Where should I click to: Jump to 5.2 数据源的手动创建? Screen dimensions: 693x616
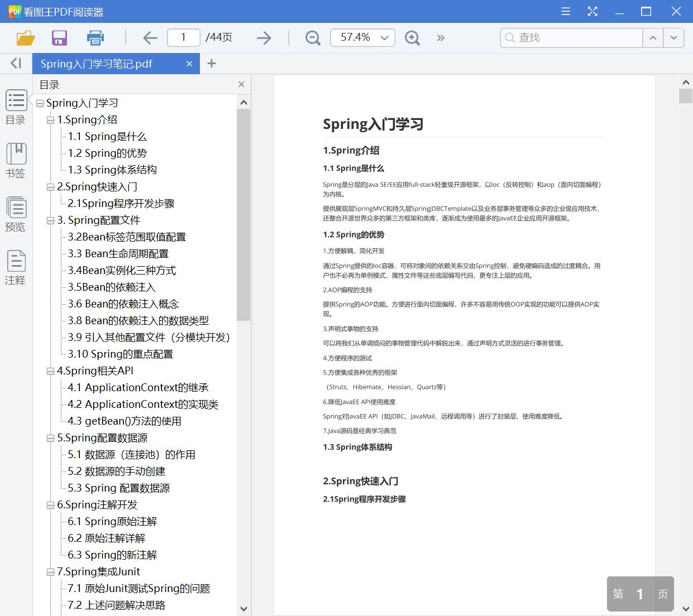[117, 471]
